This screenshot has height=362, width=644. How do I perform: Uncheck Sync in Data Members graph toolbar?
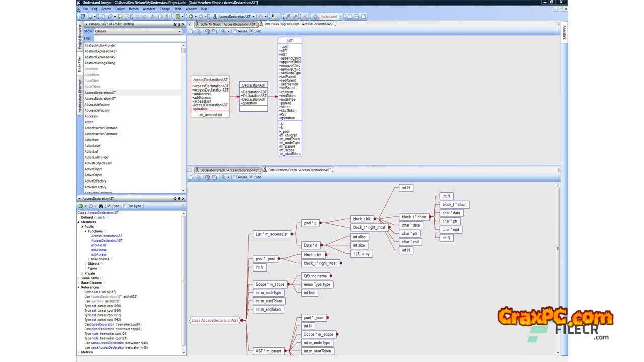pos(251,177)
